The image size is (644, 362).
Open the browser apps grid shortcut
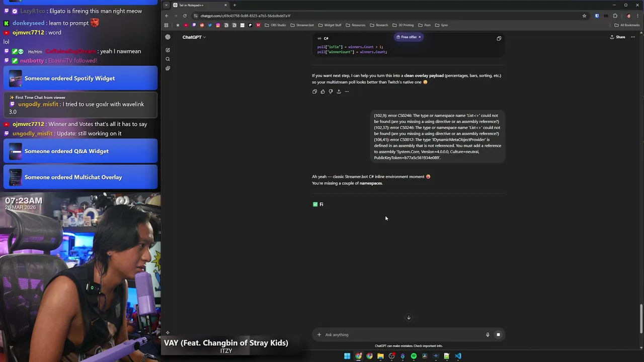click(167, 25)
